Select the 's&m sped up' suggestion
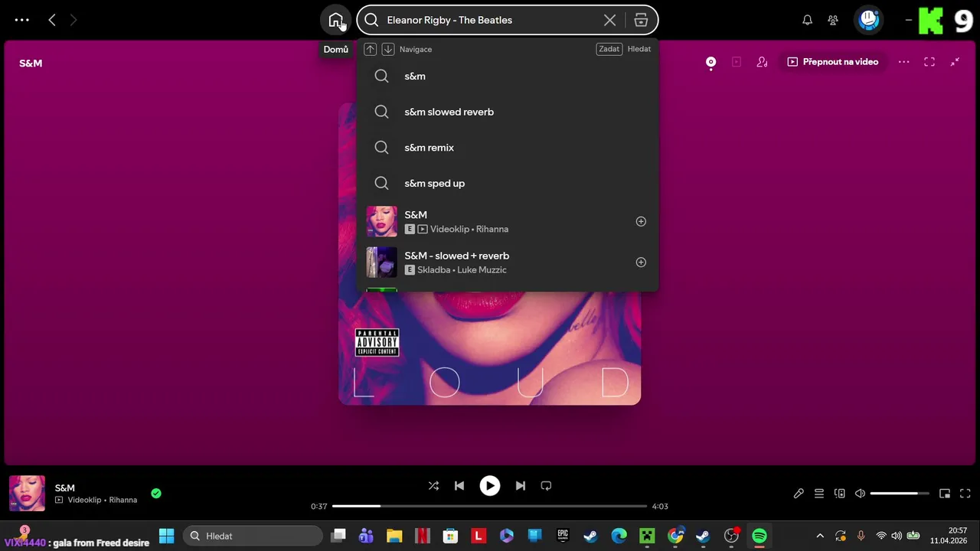The width and height of the screenshot is (980, 551). 507,183
